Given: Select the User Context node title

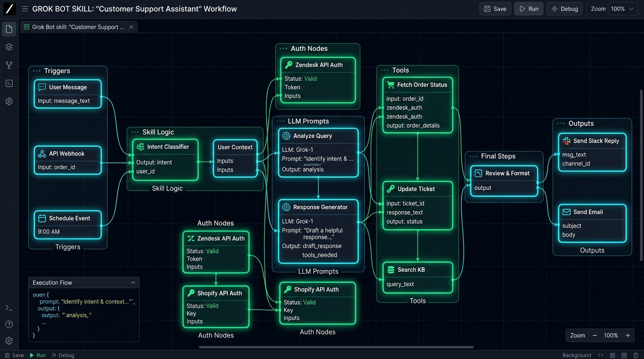Looking at the screenshot, I should pos(235,147).
